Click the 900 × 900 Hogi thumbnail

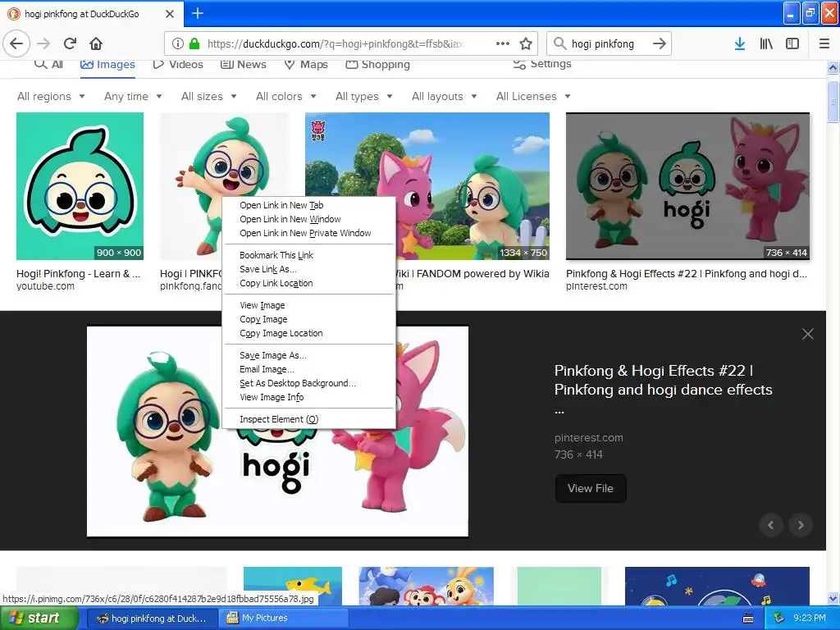click(80, 186)
